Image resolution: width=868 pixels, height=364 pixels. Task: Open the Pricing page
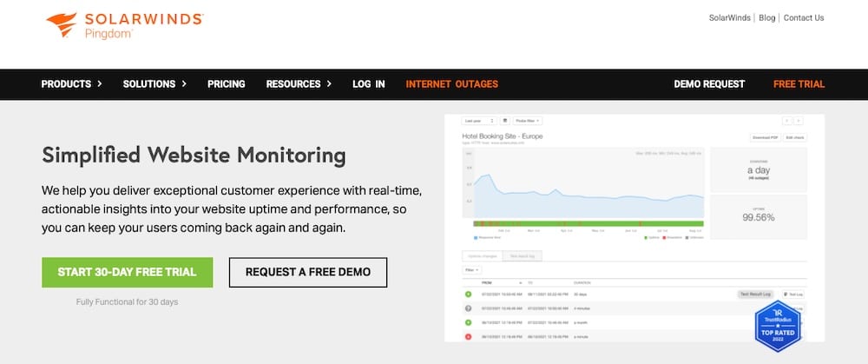226,84
